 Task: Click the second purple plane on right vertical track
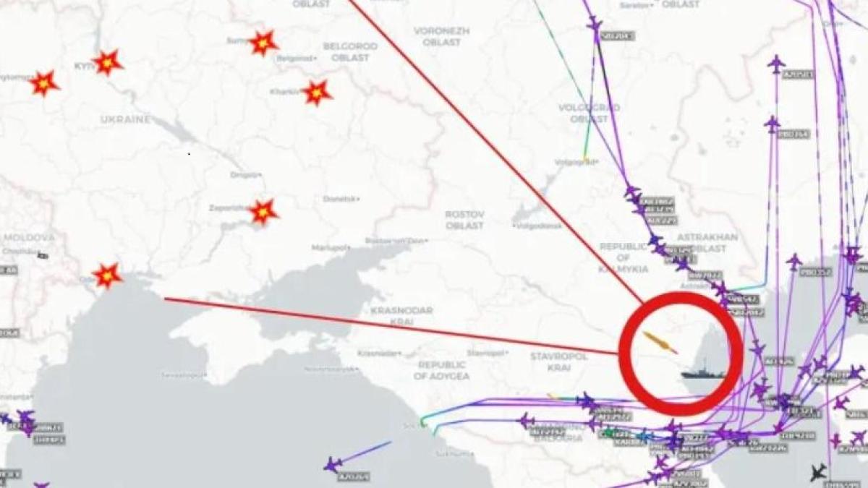click(x=773, y=124)
